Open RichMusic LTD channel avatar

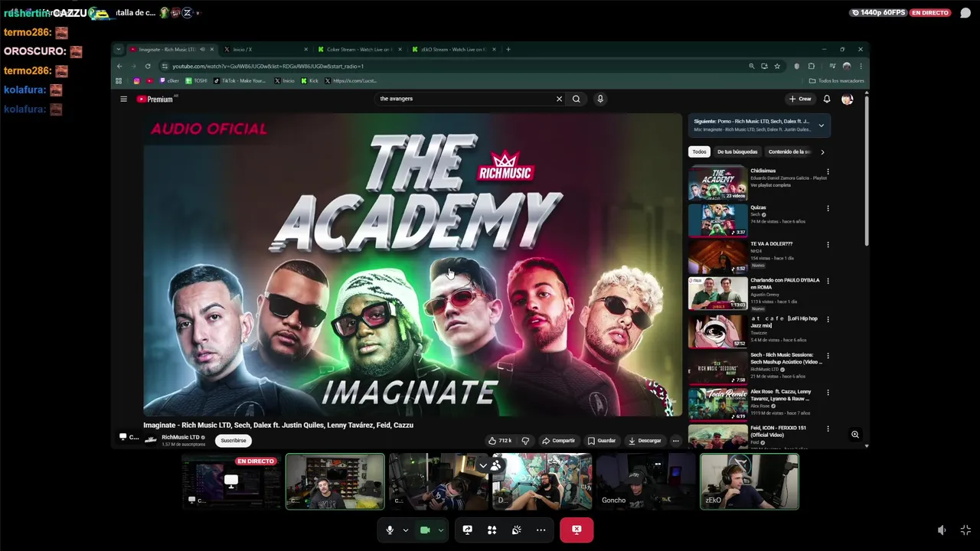151,439
